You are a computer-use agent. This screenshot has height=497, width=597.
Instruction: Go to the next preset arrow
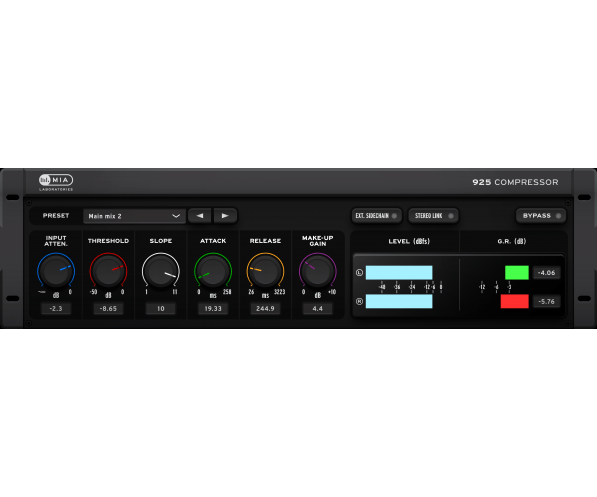coord(225,216)
